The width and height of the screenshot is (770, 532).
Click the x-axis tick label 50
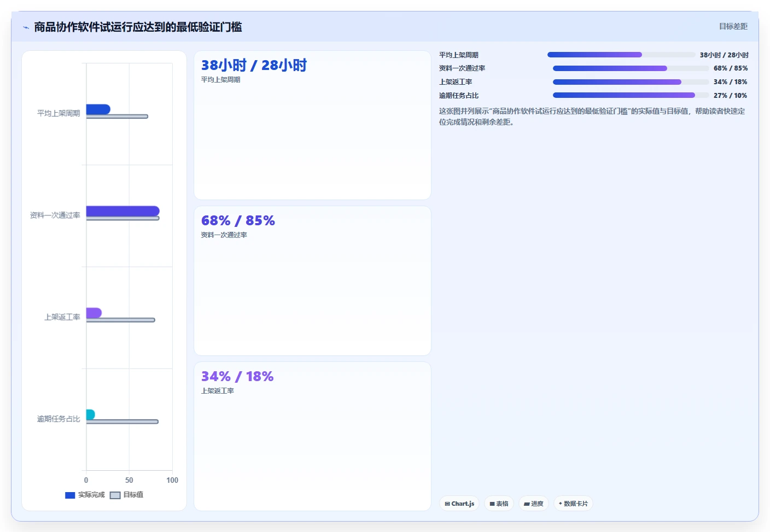click(129, 480)
